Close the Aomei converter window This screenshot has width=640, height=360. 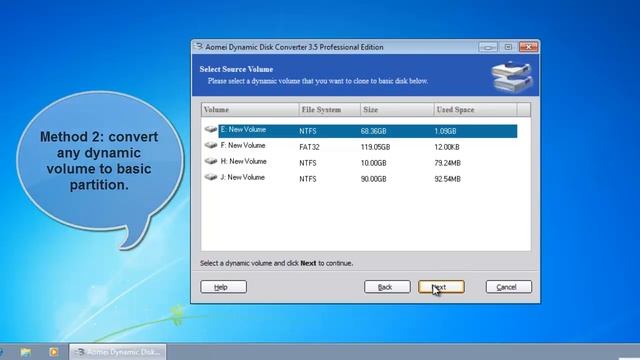point(529,47)
